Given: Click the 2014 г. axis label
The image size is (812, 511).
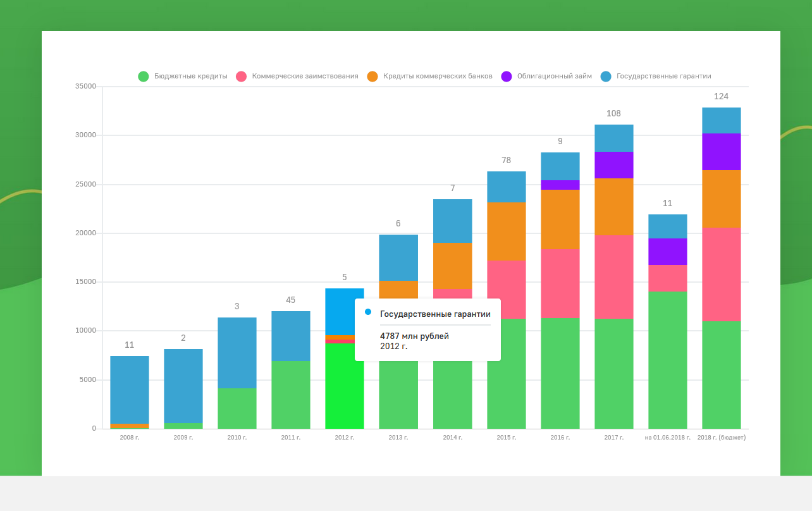Looking at the screenshot, I should [x=452, y=438].
